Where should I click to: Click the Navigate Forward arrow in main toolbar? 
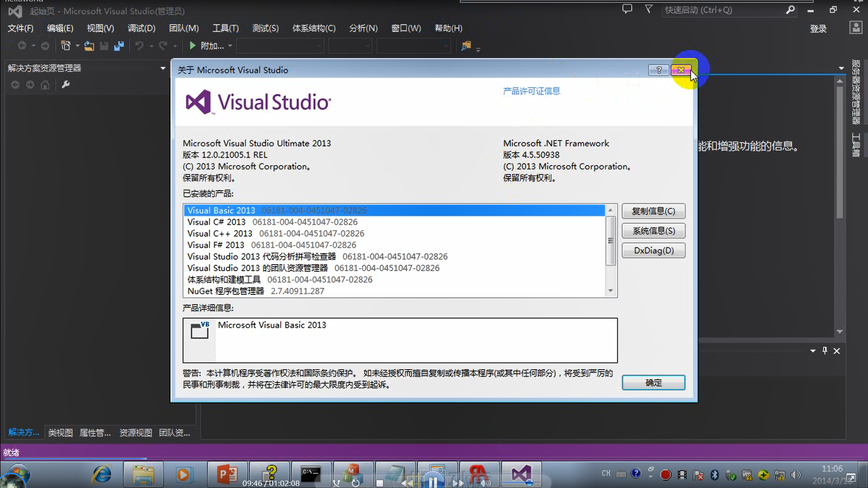[x=45, y=46]
